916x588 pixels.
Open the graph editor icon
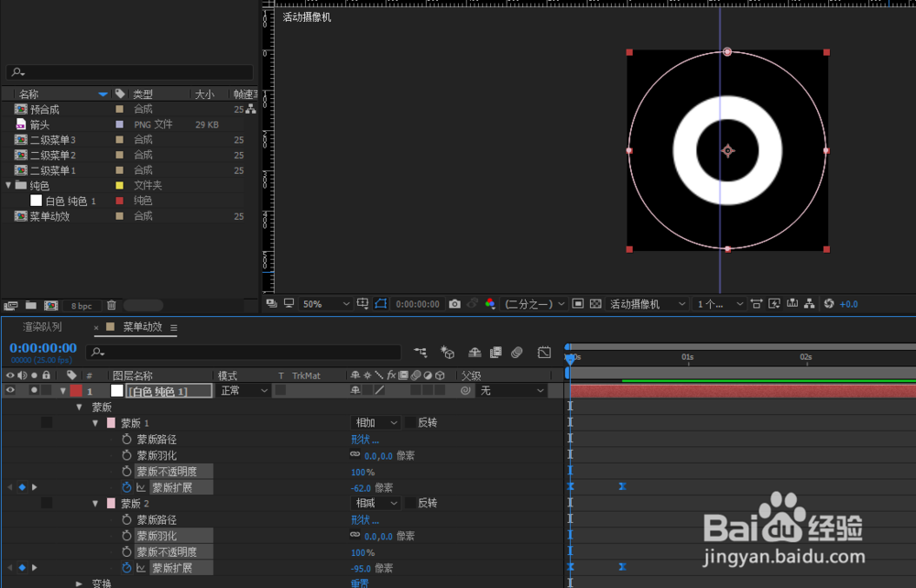pos(544,352)
